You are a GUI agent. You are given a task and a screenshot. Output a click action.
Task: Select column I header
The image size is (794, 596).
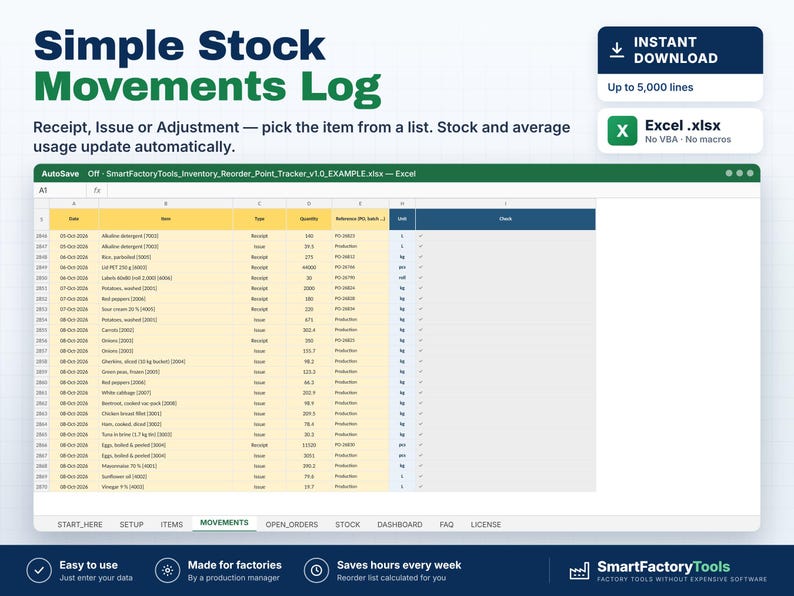click(x=505, y=204)
